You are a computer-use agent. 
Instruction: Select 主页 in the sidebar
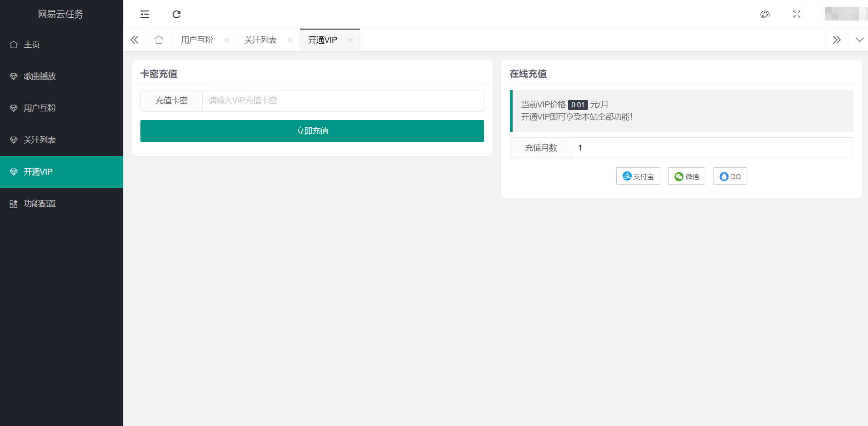click(x=31, y=44)
